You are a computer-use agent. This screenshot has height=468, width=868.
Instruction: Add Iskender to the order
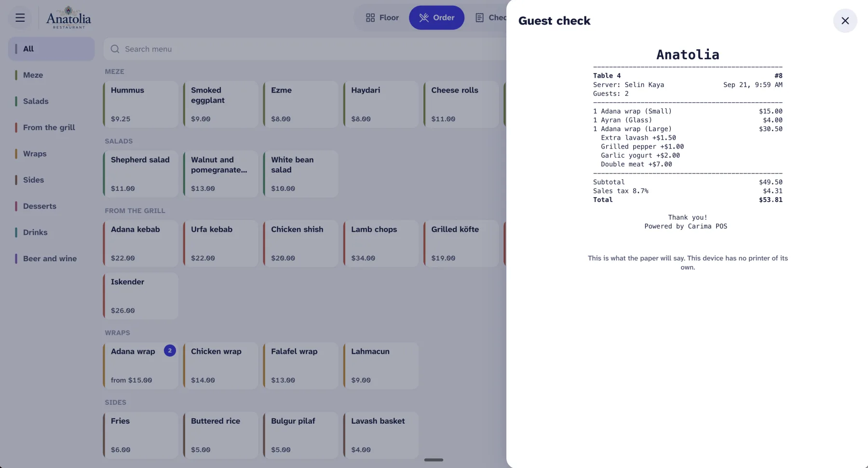(x=141, y=296)
